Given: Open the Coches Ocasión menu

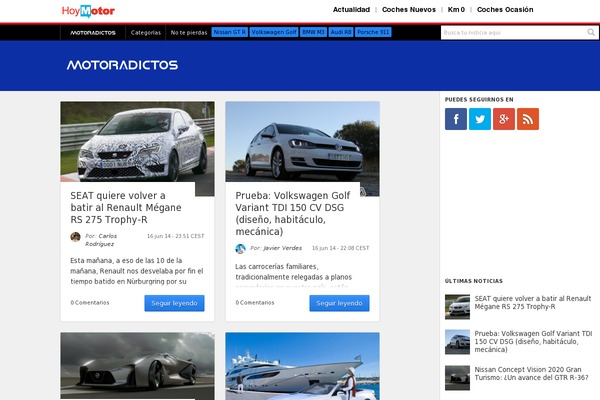Looking at the screenshot, I should point(505,10).
